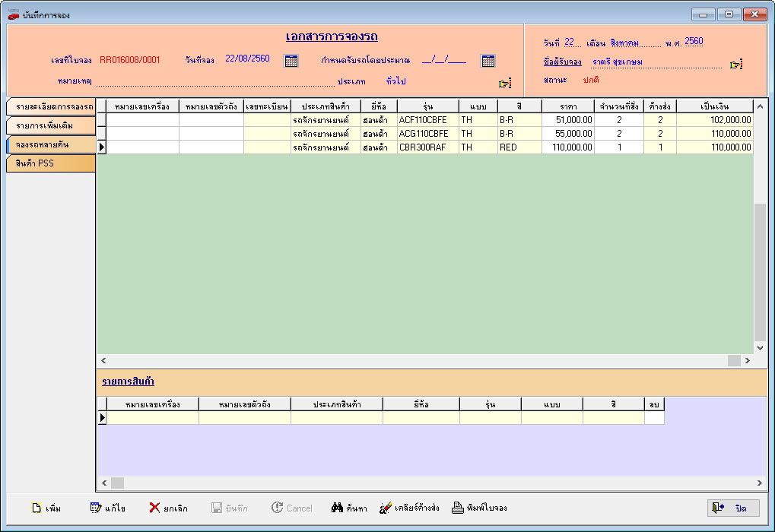The width and height of the screenshot is (775, 532).
Task: Click left arrow of upper grid horizontal scrollbar
Action: tap(103, 360)
